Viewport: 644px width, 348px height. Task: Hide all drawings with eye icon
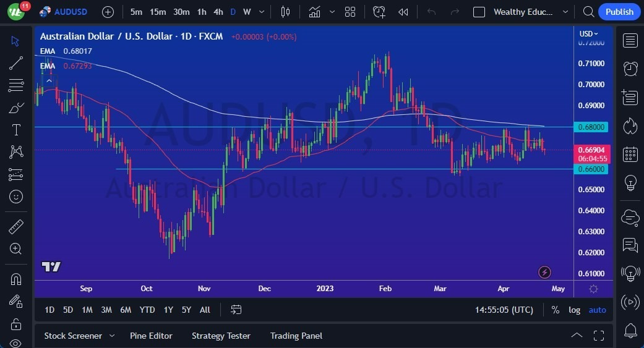click(x=15, y=344)
